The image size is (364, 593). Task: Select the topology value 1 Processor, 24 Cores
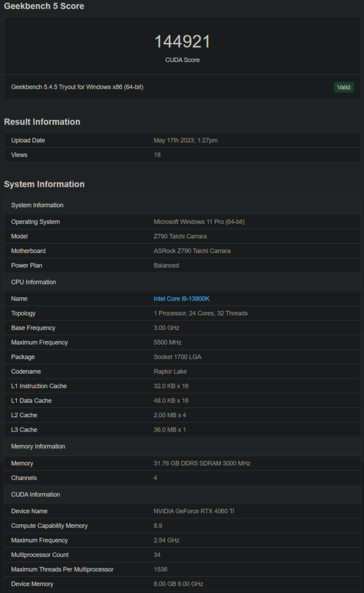click(201, 313)
